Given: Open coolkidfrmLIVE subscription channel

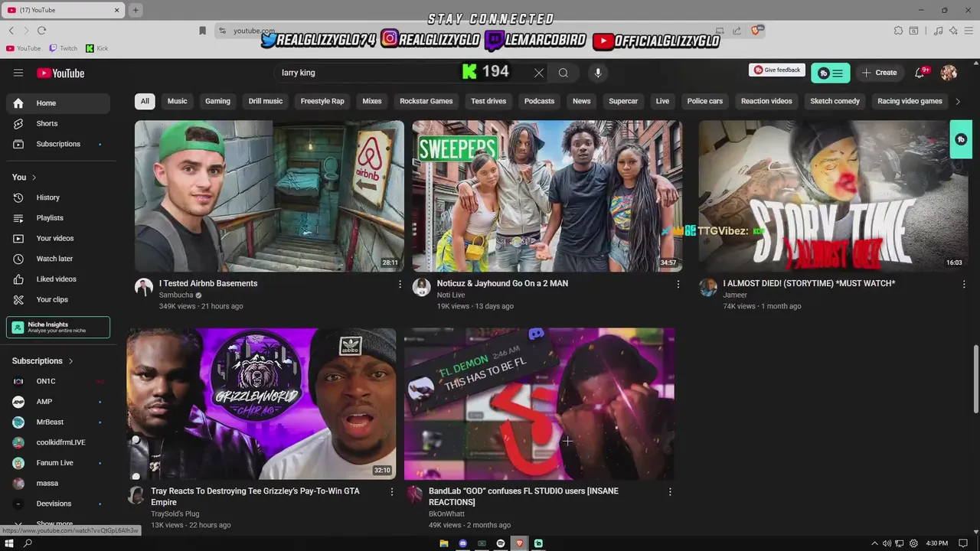Looking at the screenshot, I should [x=58, y=442].
